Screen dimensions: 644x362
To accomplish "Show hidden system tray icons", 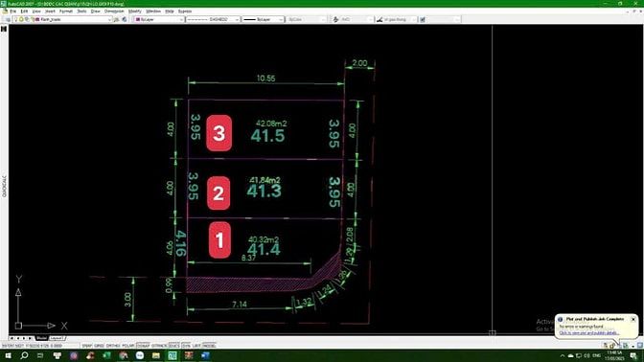I will 563,356.
